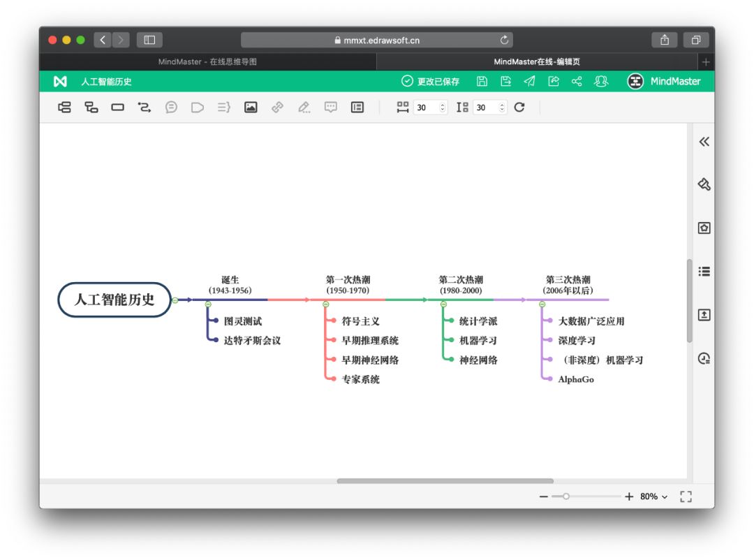Viewport: 754px width, 560px height.
Task: Reset spacing with the refresh arrow icon
Action: tap(519, 108)
